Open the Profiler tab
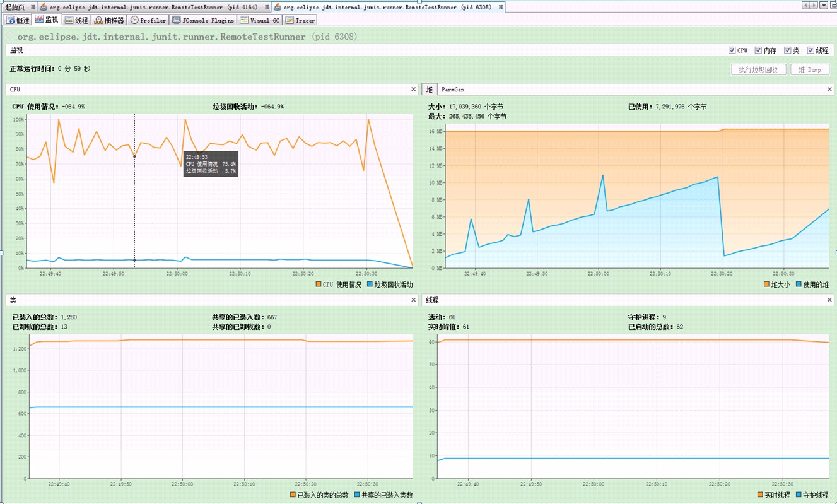The width and height of the screenshot is (837, 504). tap(148, 20)
